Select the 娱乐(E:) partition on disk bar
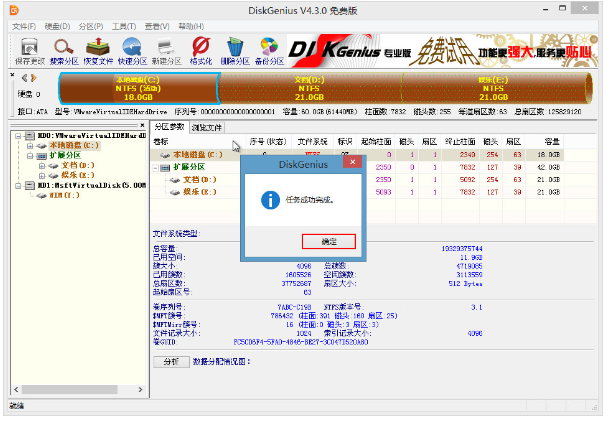The height and width of the screenshot is (422, 611). [x=491, y=88]
